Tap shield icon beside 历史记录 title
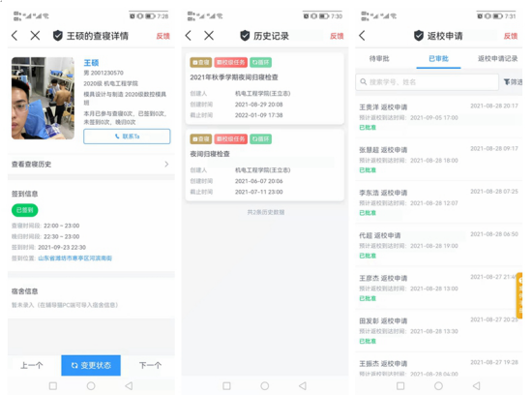Viewport: 532px width, 395px height. pos(245,35)
